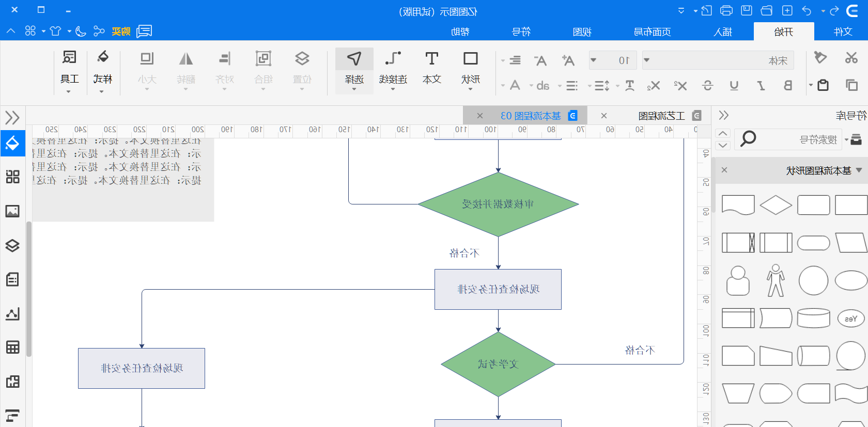Viewport: 868px width, 427px height.
Task: Increase font size with A+ icon
Action: coord(568,60)
